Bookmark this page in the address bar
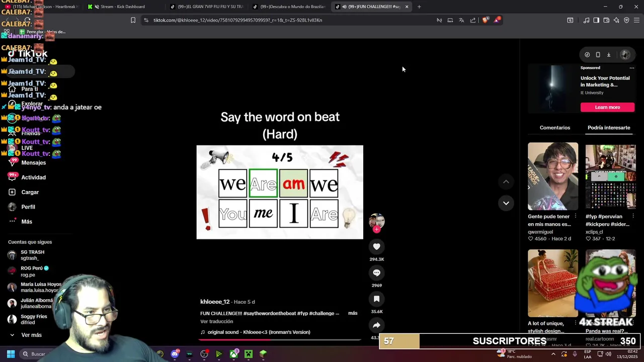This screenshot has height=362, width=644. (x=133, y=20)
